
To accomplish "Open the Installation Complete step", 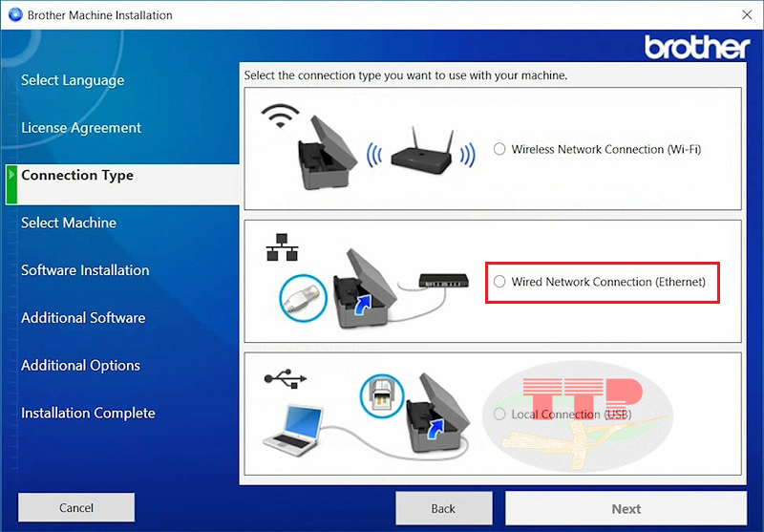I will 88,414.
